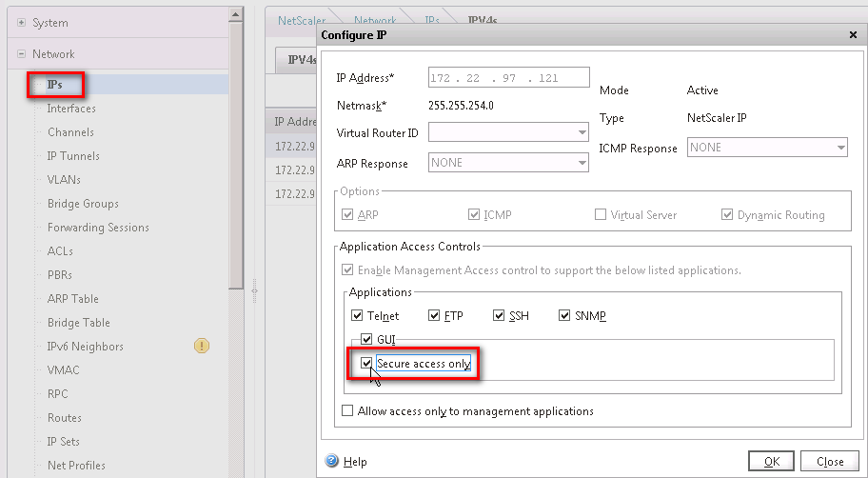Click the IP Address column header
Screen dimensions: 868x478
coord(296,121)
